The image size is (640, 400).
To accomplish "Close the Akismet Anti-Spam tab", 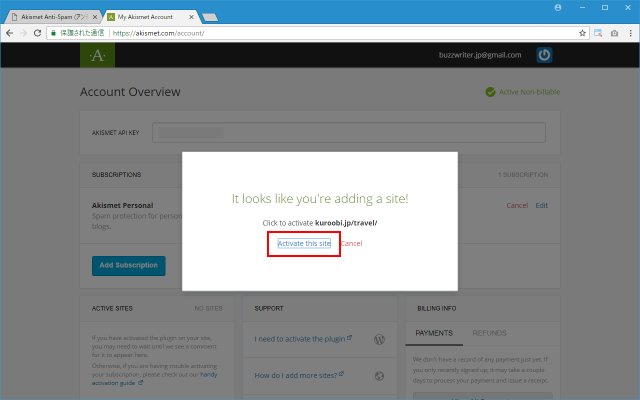I will click(95, 17).
